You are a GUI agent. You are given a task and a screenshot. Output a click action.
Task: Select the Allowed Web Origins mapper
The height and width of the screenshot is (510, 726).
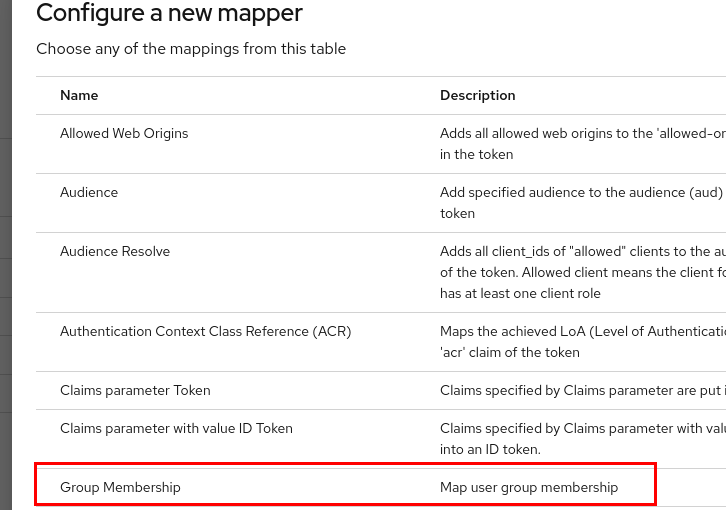(124, 133)
